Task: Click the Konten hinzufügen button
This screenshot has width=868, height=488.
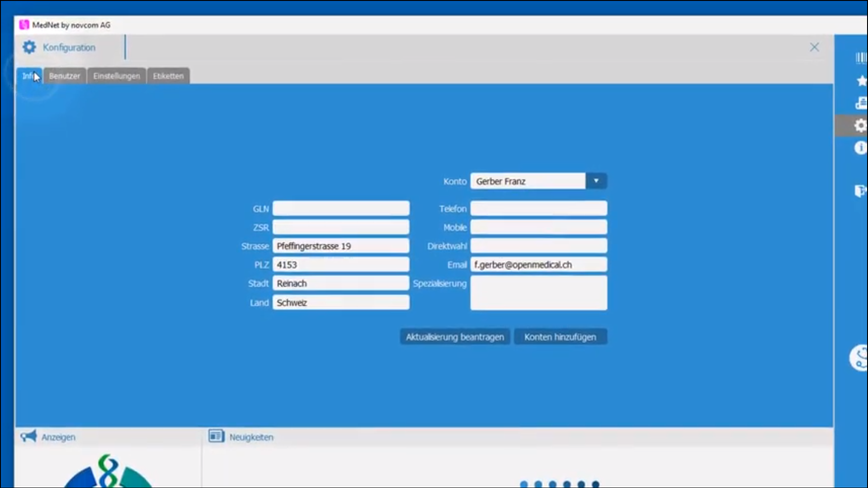Action: click(x=560, y=337)
